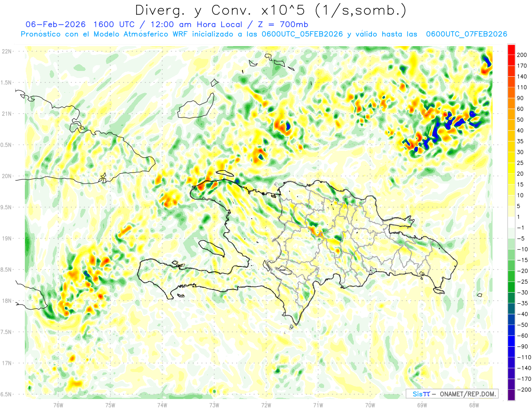Image resolution: width=532 pixels, height=411 pixels.
Task: Click the '-60' colorbar value
Action: coord(521,336)
